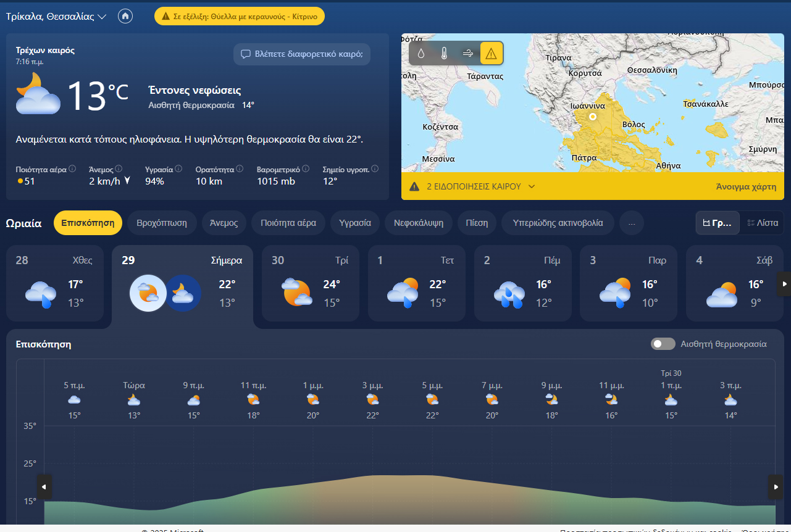Select the precipitation droplet map layer

[x=421, y=54]
